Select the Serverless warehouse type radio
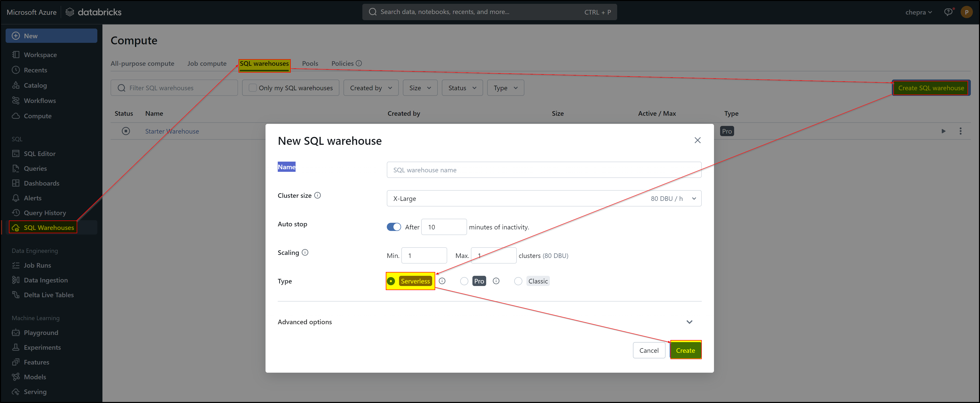 [x=391, y=281]
